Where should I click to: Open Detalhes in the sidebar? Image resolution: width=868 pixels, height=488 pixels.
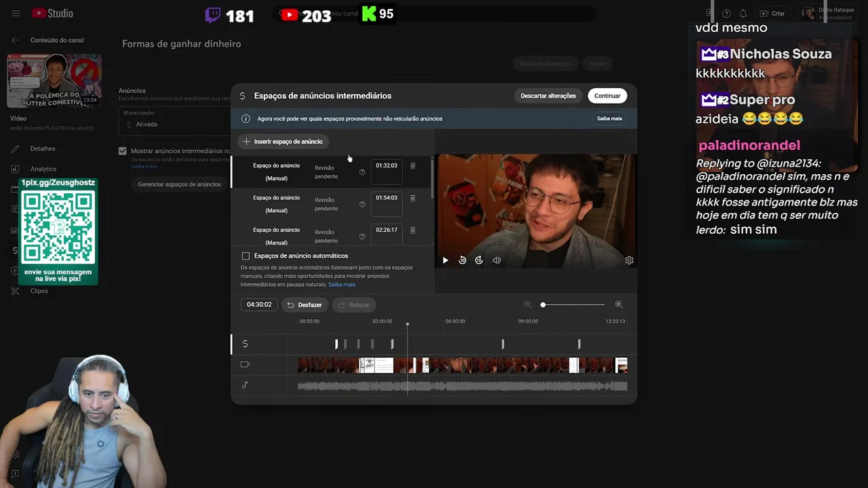click(x=43, y=148)
